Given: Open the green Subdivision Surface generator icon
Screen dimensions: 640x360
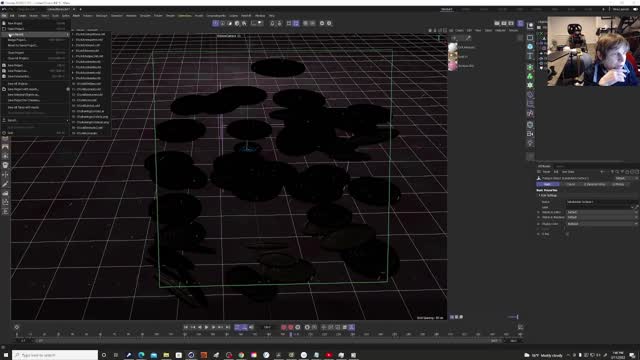Looking at the screenshot, I should pyautogui.click(x=530, y=67).
